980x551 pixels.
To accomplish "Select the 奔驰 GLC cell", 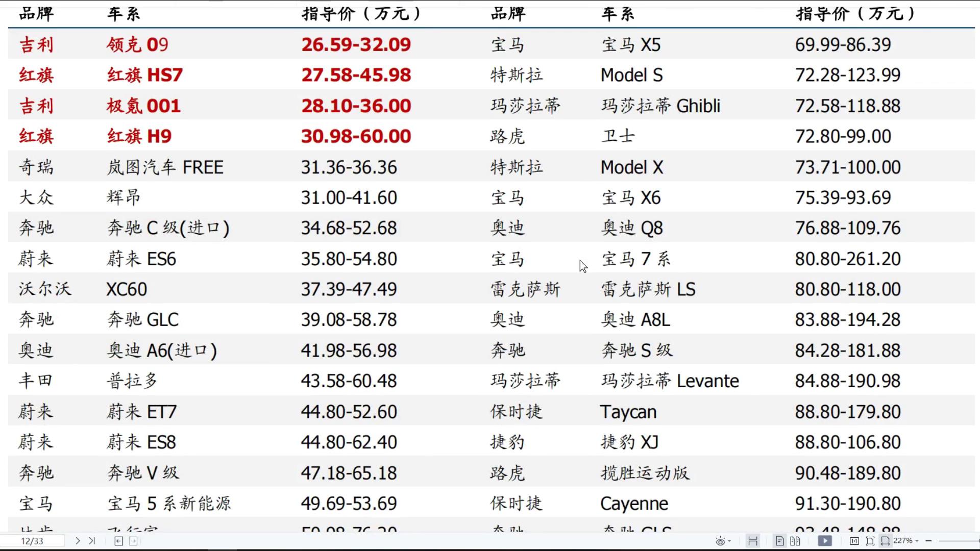I will [x=143, y=320].
